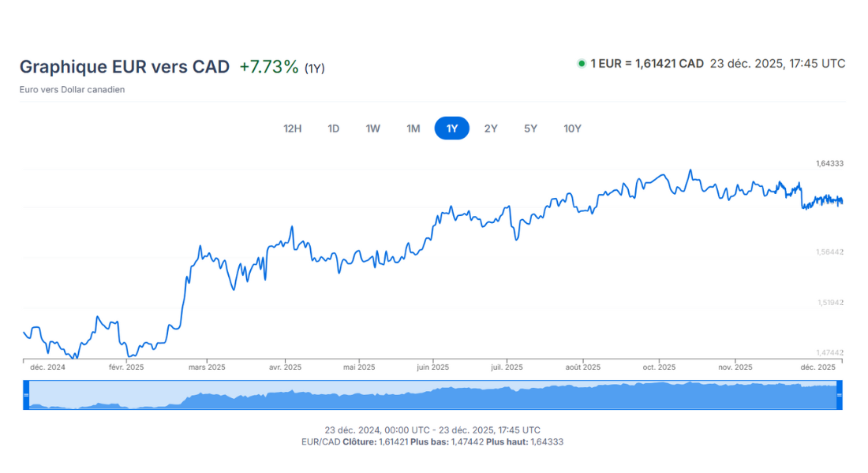Image resolution: width=868 pixels, height=473 pixels.
Task: Click the 1 EUR = 1,61421 CAD rate
Action: [647, 64]
